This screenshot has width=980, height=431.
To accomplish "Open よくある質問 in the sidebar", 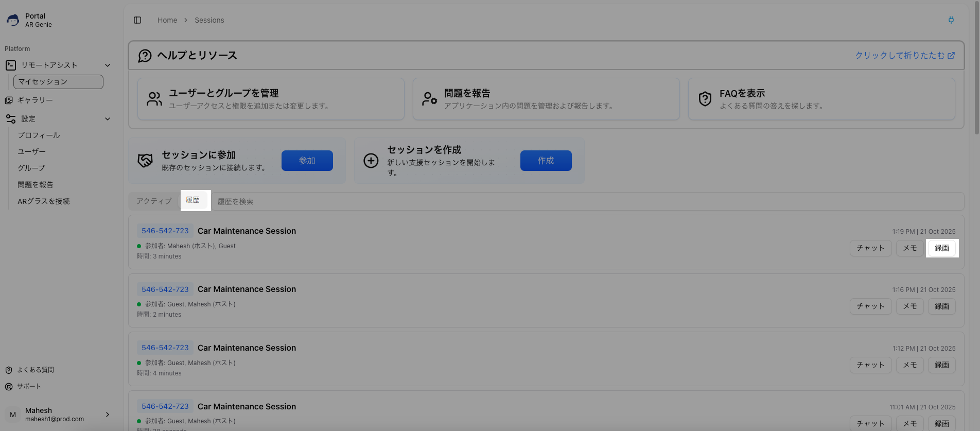I will [35, 370].
